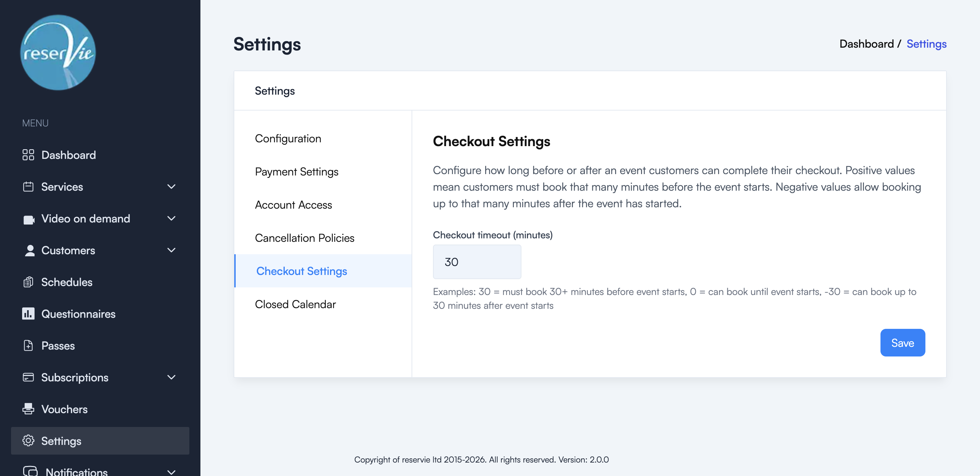This screenshot has width=980, height=476.
Task: Select the Questionnaires bar chart icon
Action: pos(28,314)
